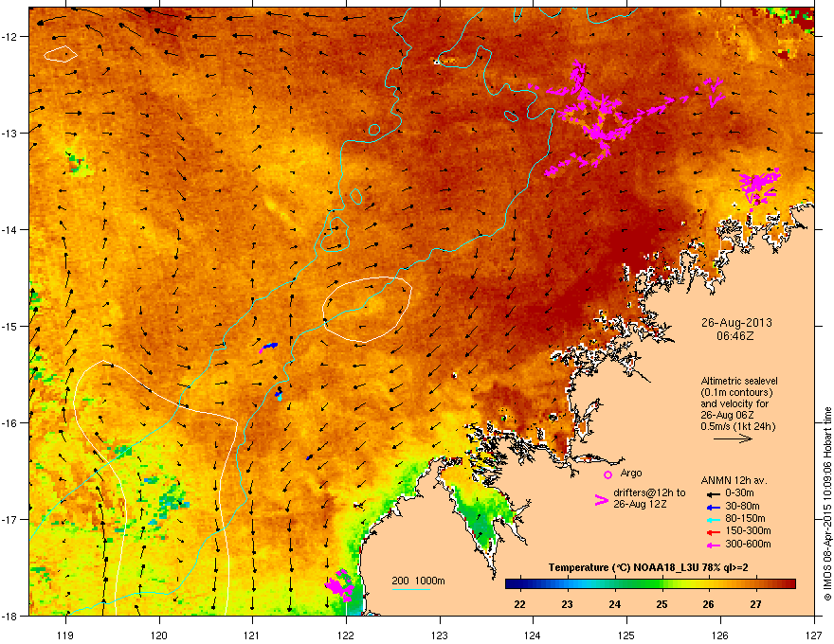Click longitude axis label '121'
This screenshot has height=644, width=834.
252,635
